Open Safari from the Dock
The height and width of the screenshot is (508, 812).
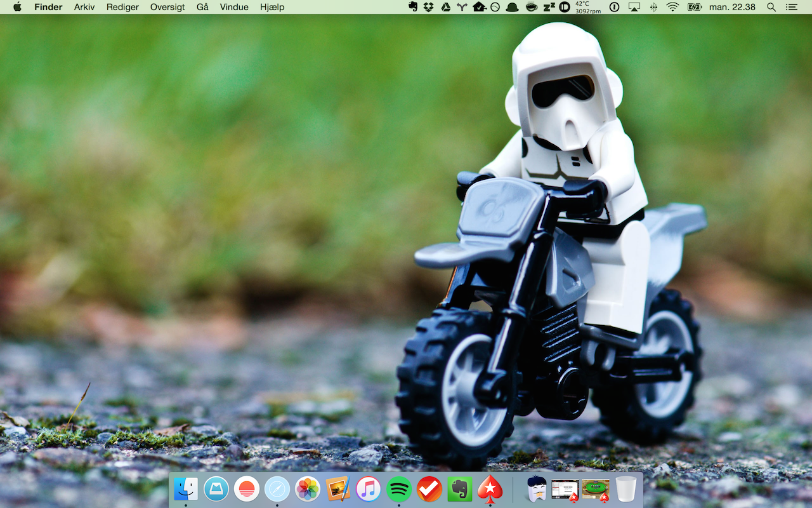tap(277, 489)
